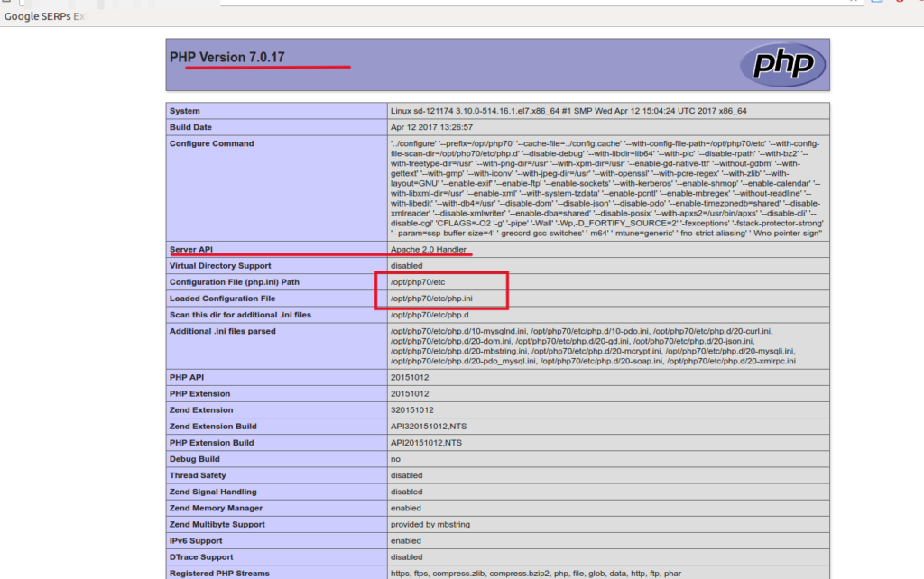Click the loaded file path /opt/php70/etc/php.ini

(x=431, y=299)
